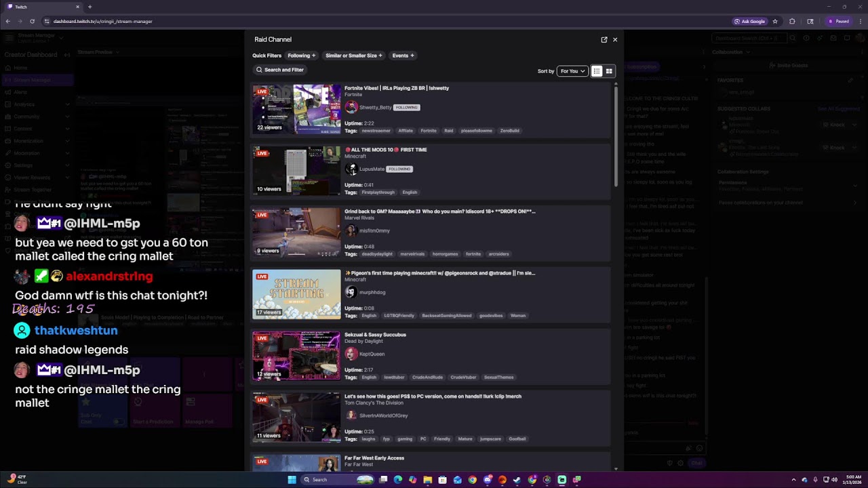Close the Raid Channel dialog
The height and width of the screenshot is (488, 868).
(615, 39)
